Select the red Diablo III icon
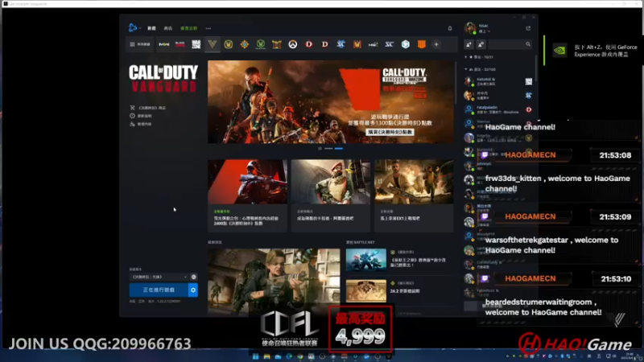Image resolution: width=644 pixels, height=362 pixels. (309, 44)
